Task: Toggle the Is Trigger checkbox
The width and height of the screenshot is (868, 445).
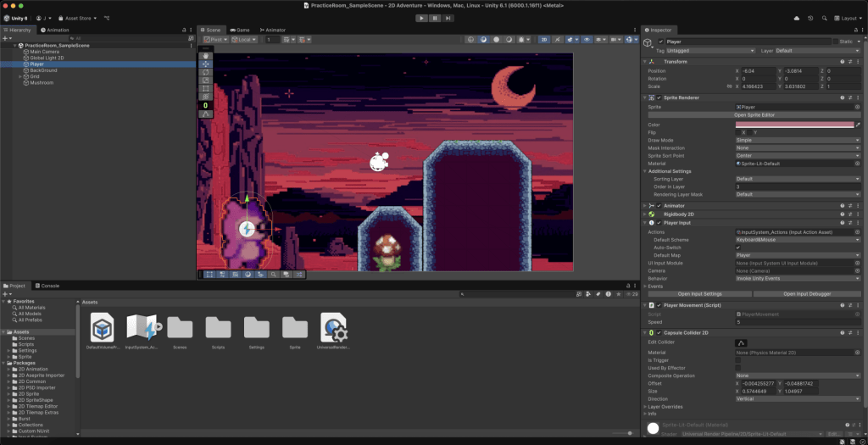Action: (737, 359)
